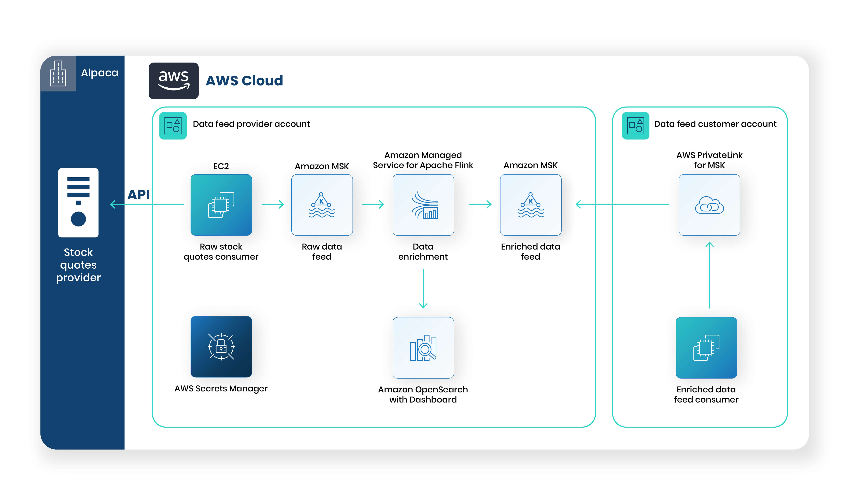Click the "API" label
The height and width of the screenshot is (493, 868).
(x=139, y=195)
